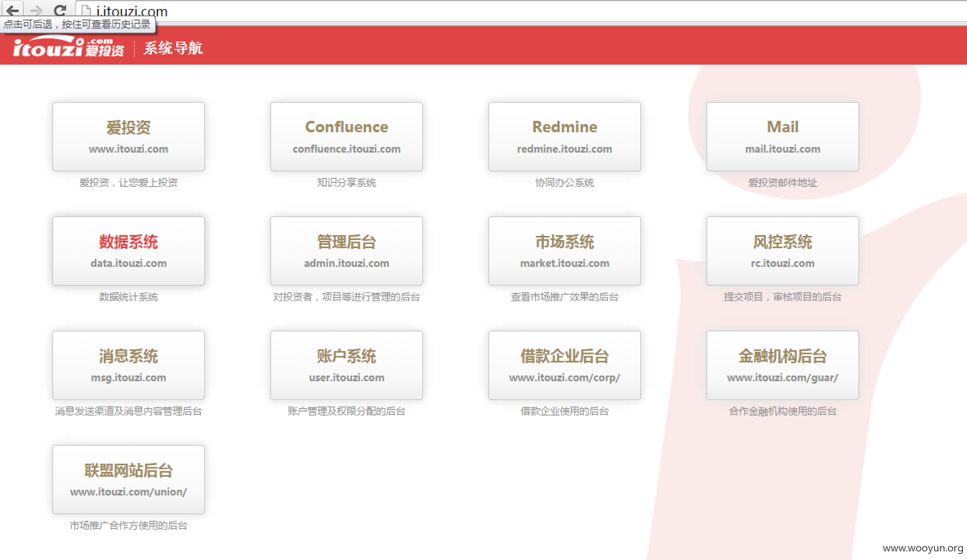Viewport: 967px width, 560px height.
Task: Click caption 合作金融机构使用的后台
Action: 783,411
